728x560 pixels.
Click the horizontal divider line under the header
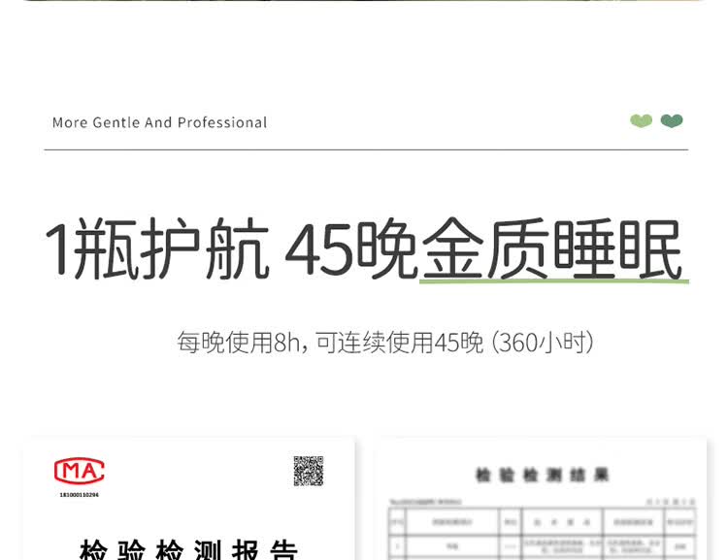point(366,150)
